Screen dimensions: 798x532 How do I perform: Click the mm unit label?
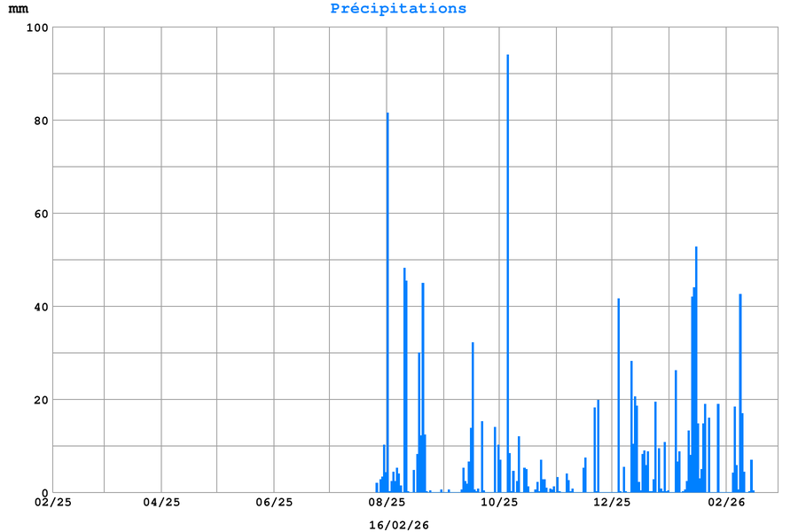tap(19, 9)
